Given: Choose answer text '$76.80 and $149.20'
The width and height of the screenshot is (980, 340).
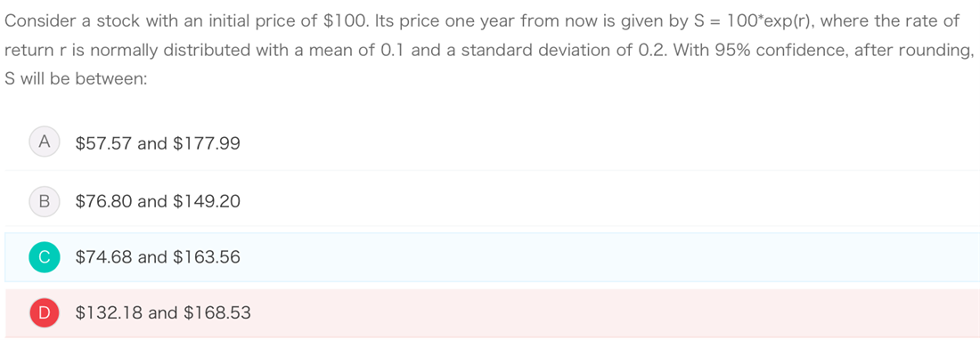Looking at the screenshot, I should (x=158, y=201).
